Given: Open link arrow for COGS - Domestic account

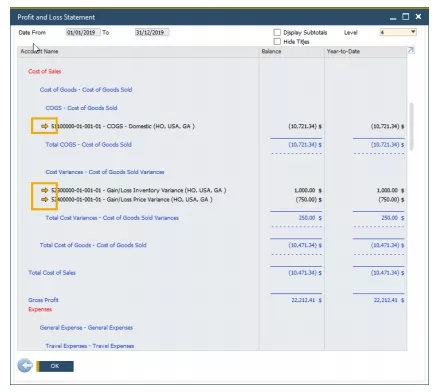Looking at the screenshot, I should [45, 126].
